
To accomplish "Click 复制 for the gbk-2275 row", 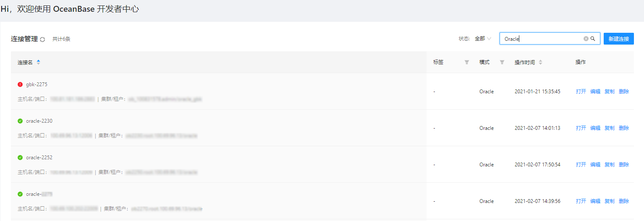I will click(x=610, y=92).
